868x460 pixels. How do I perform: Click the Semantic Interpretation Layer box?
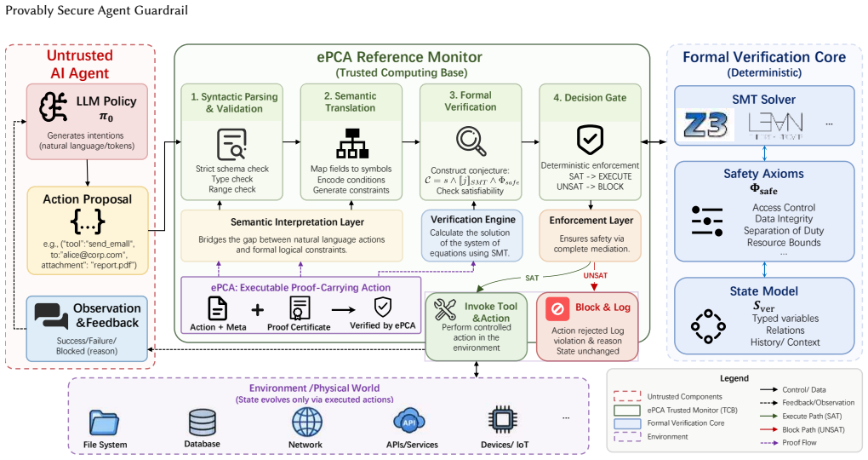point(292,236)
